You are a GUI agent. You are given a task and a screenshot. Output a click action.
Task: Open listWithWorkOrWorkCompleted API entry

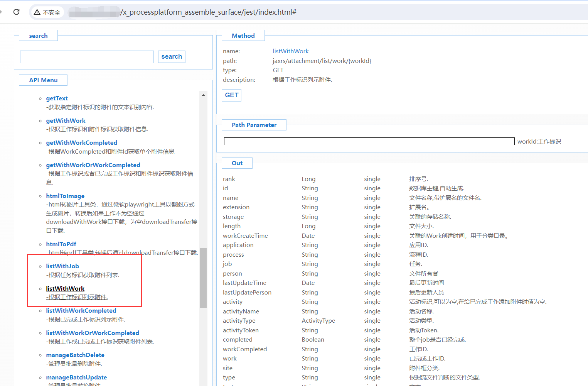pos(93,333)
